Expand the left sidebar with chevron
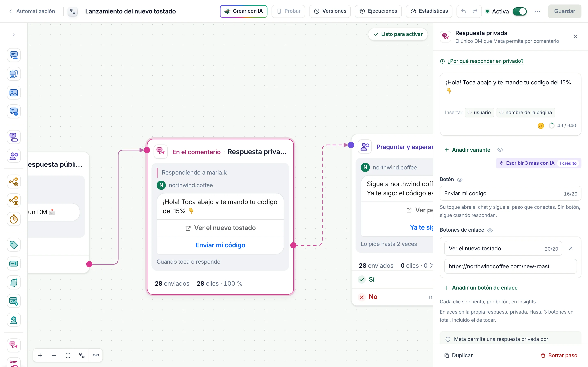The height and width of the screenshot is (367, 588). [x=14, y=35]
